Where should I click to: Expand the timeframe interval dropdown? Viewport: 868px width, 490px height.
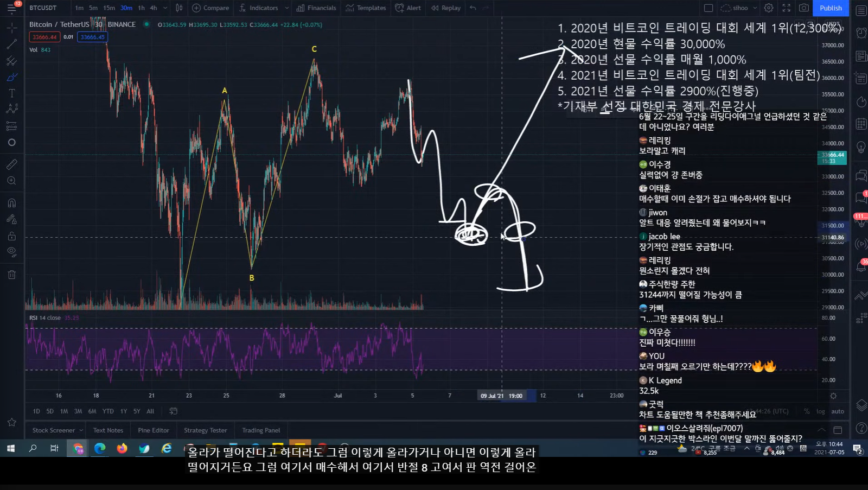165,8
